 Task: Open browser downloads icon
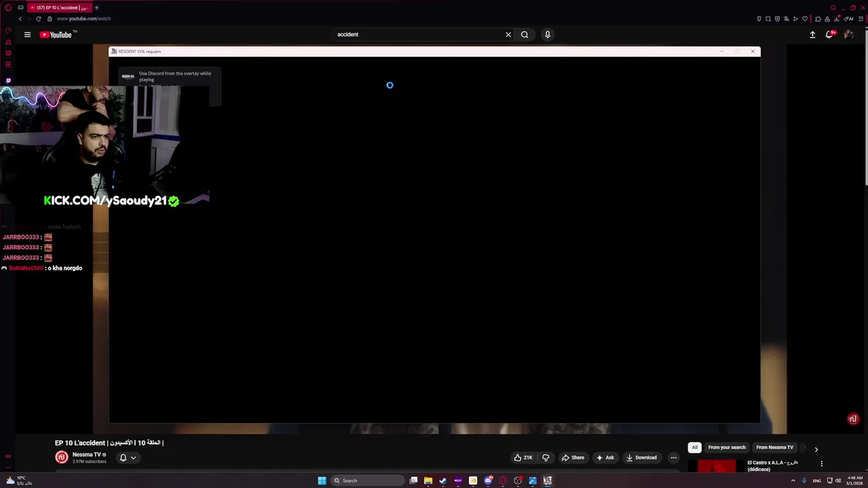(836, 19)
